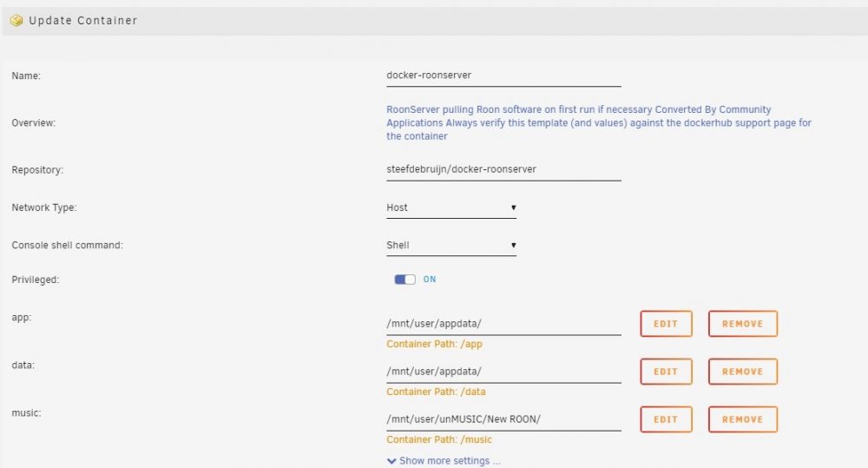
Task: Click the 'Container Path: /app' text
Action: 435,344
